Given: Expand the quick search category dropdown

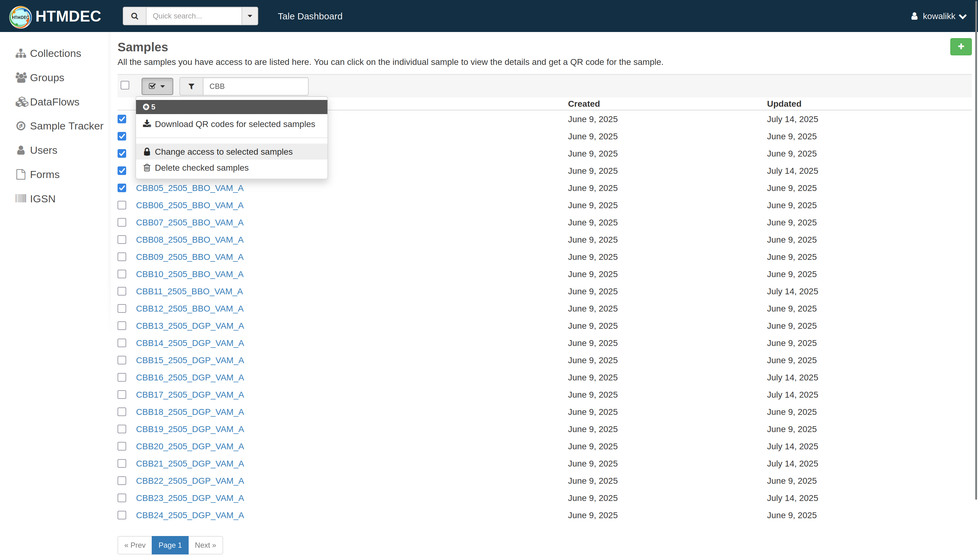Looking at the screenshot, I should (x=250, y=16).
